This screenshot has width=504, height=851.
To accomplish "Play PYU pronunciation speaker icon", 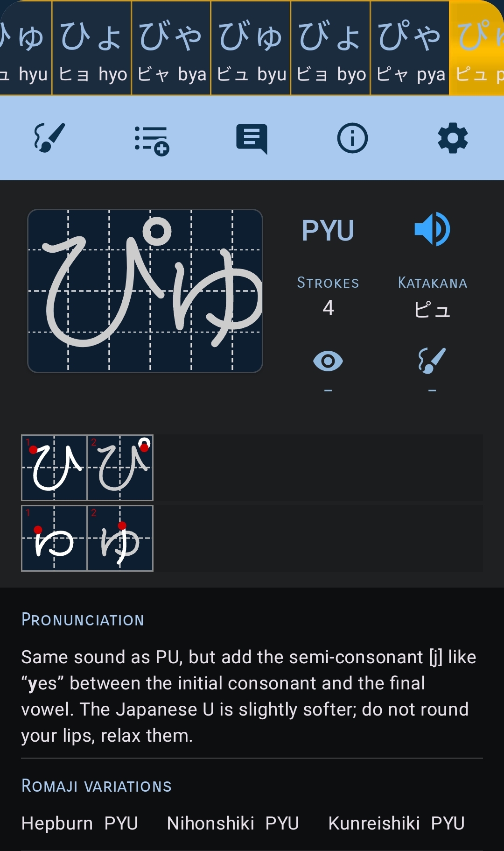I will coord(432,229).
